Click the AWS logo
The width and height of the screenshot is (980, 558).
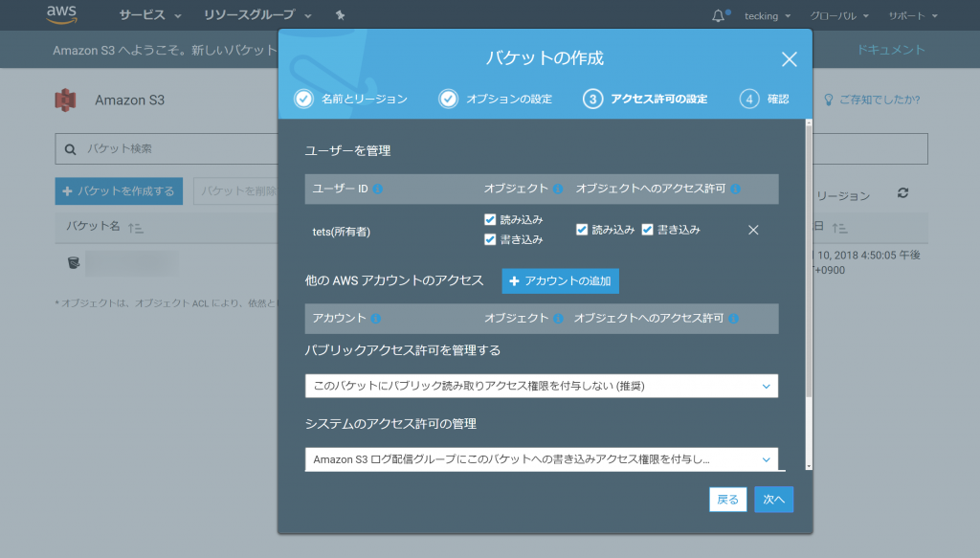(x=62, y=14)
